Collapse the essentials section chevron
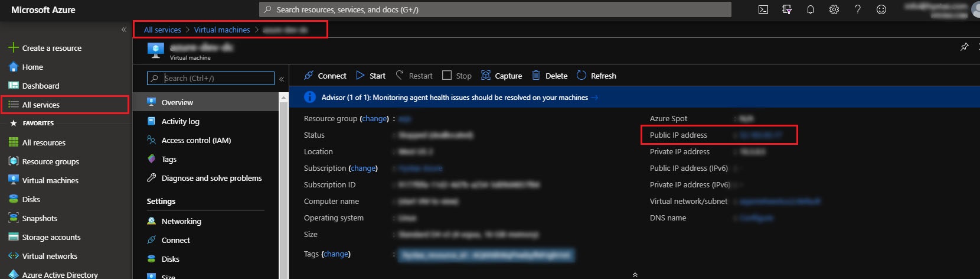The height and width of the screenshot is (279, 980). tap(635, 274)
